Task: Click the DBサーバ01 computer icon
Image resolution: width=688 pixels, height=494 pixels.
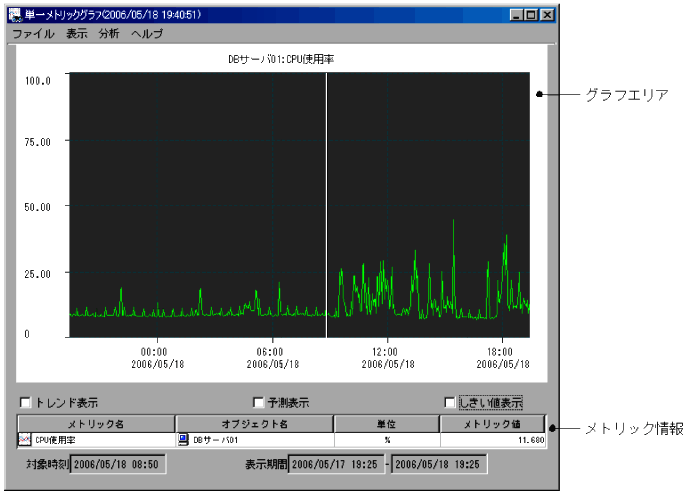Action: pyautogui.click(x=183, y=439)
